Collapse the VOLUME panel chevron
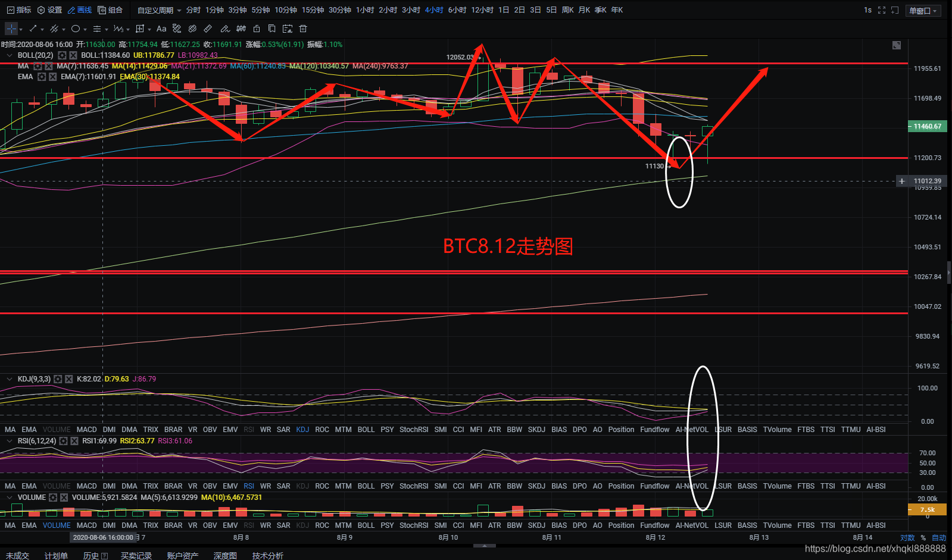 tap(10, 498)
